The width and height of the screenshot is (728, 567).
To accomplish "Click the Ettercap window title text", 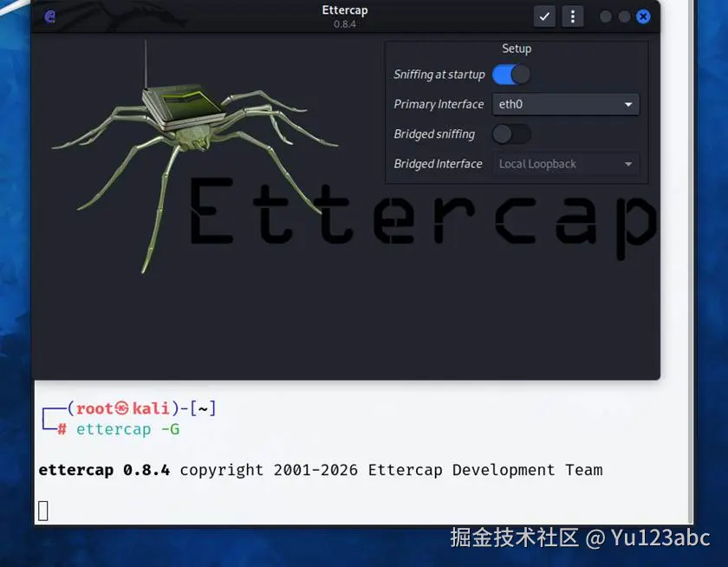I will click(x=345, y=10).
